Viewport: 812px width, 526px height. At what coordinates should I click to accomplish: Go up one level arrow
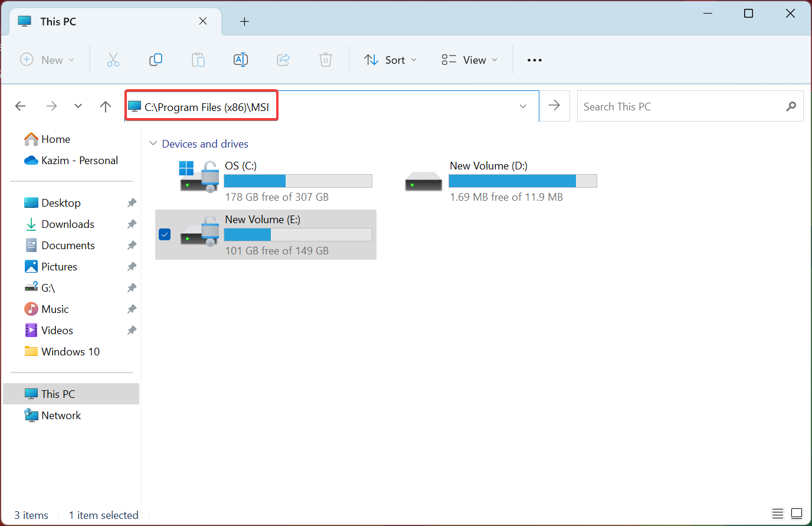click(x=106, y=106)
